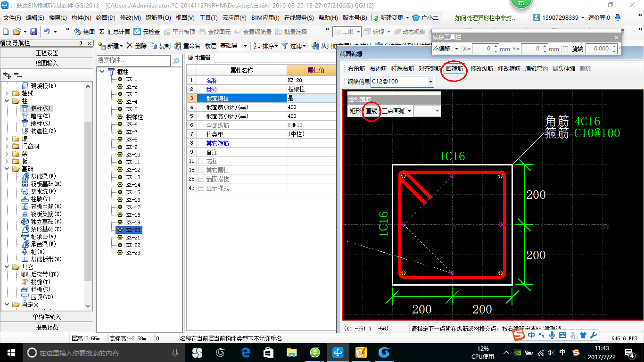Run 汇总计算 summary calculation

coord(115,32)
